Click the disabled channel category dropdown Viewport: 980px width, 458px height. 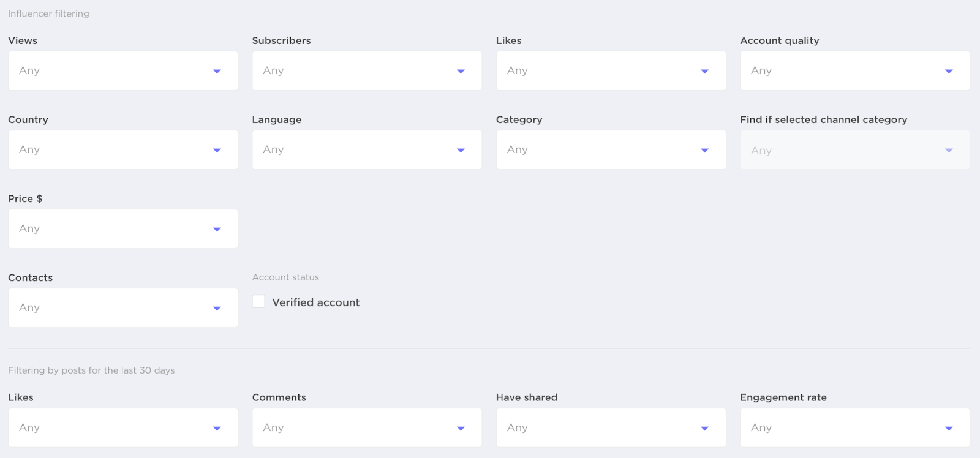coord(855,150)
